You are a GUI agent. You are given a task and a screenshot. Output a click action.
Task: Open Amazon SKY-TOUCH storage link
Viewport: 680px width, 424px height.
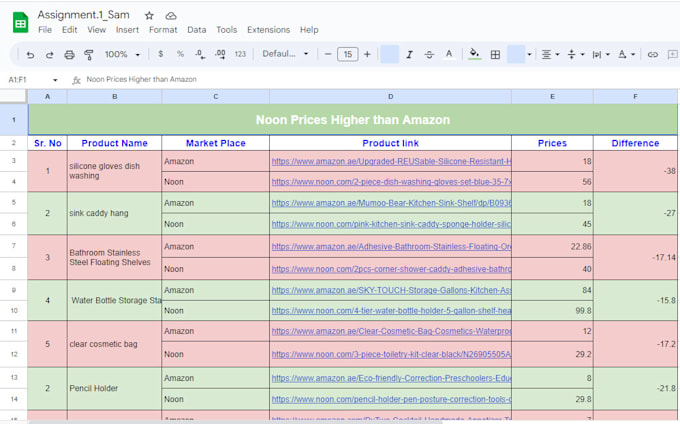391,290
